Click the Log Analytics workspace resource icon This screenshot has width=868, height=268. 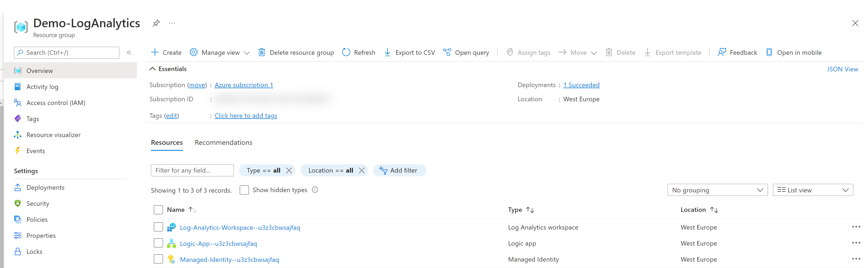coord(171,227)
